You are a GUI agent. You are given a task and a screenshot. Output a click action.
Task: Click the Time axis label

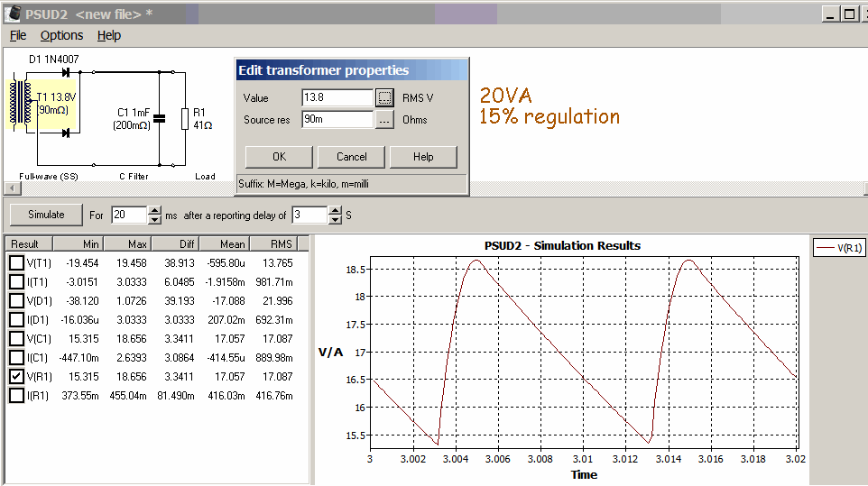pos(584,474)
